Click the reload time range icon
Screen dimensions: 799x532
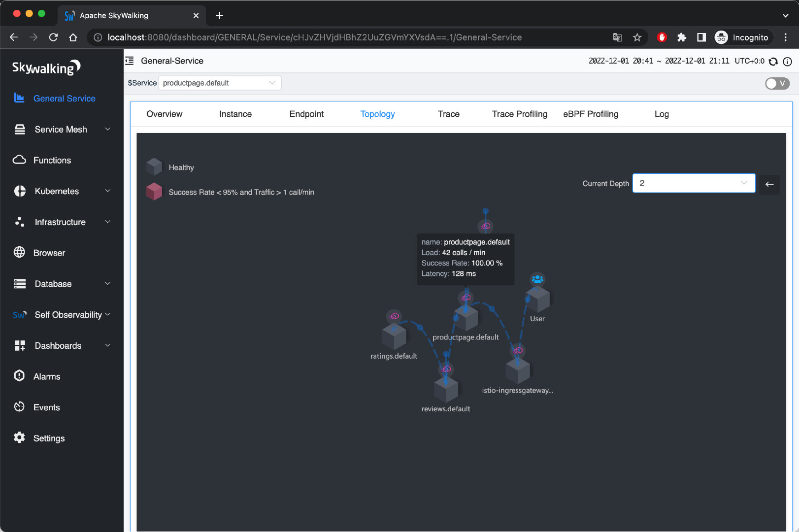773,62
